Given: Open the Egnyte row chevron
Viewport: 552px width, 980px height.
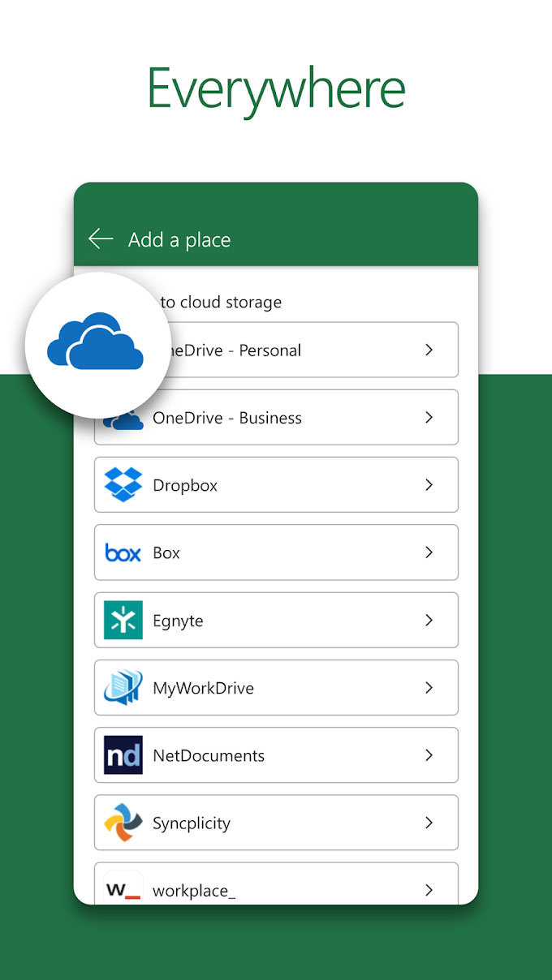Looking at the screenshot, I should 429,620.
